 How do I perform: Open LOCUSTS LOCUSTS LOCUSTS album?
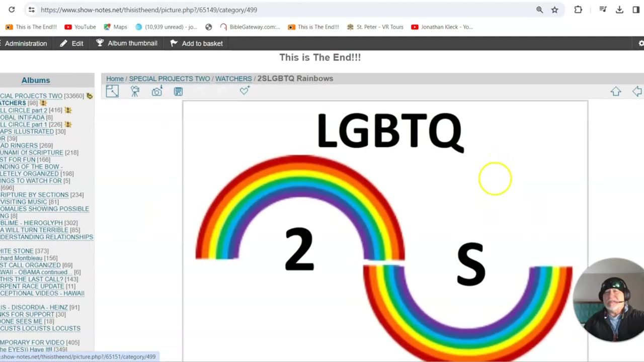[40, 328]
